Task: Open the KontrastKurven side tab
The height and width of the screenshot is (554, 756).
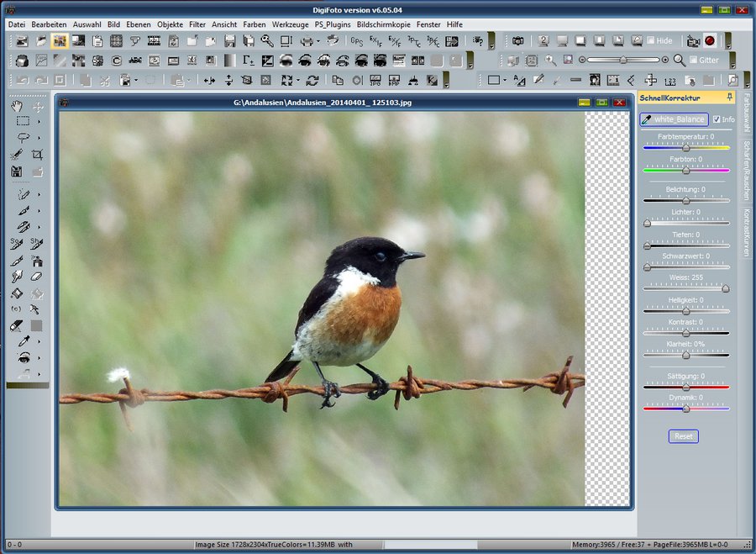Action: point(744,232)
